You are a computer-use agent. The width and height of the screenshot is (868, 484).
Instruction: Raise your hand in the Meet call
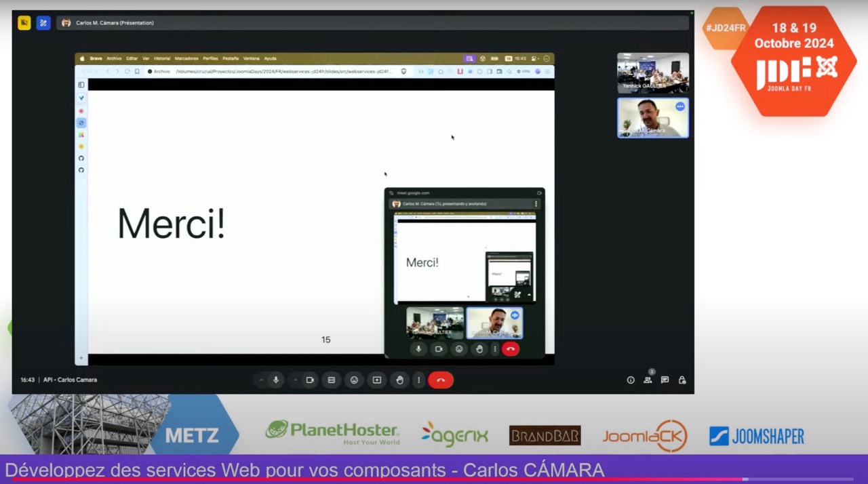click(399, 380)
